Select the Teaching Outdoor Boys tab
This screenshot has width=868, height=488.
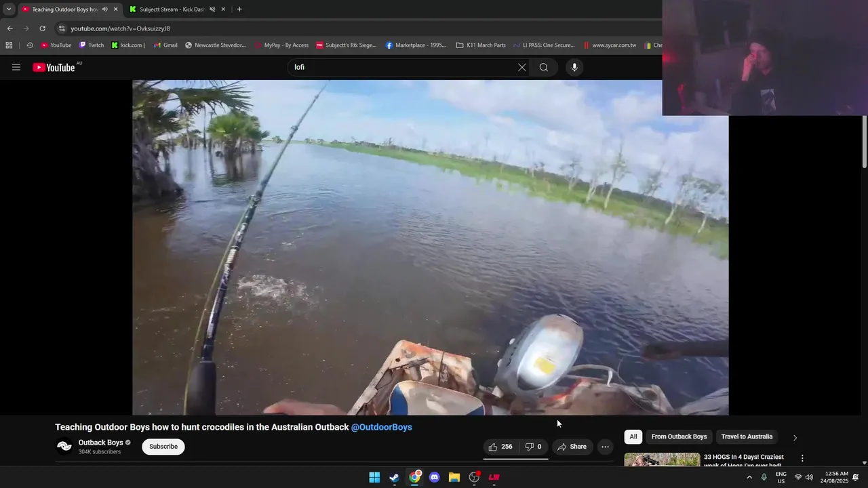pyautogui.click(x=65, y=9)
